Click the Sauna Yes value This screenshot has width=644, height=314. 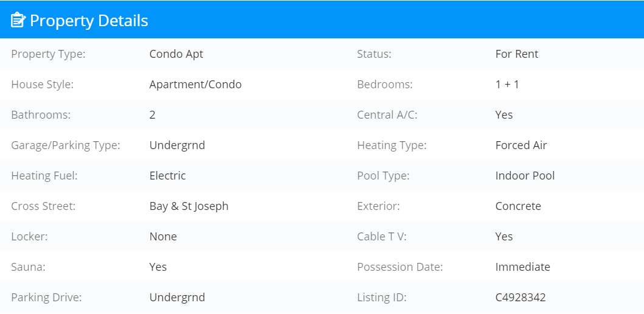click(x=158, y=267)
